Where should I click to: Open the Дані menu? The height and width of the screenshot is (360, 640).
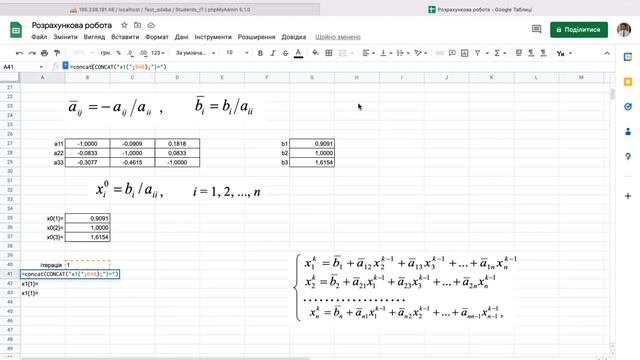(182, 37)
